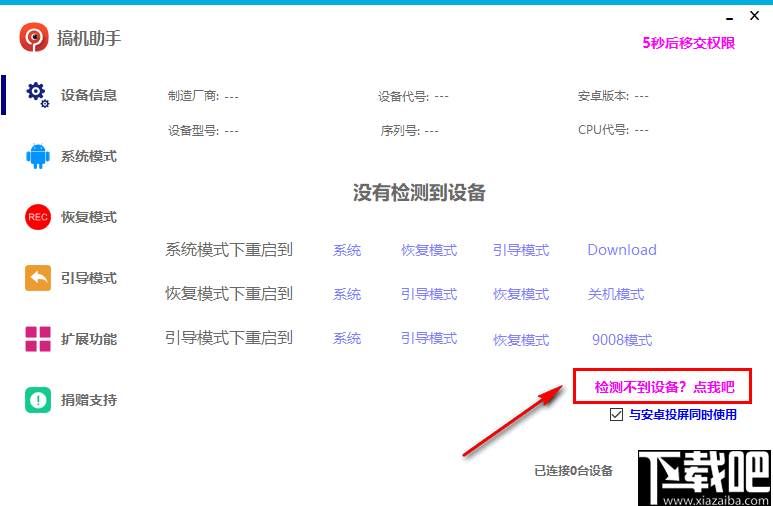Click the 序列号 field value
Image resolution: width=773 pixels, height=506 pixels.
pyautogui.click(x=431, y=131)
